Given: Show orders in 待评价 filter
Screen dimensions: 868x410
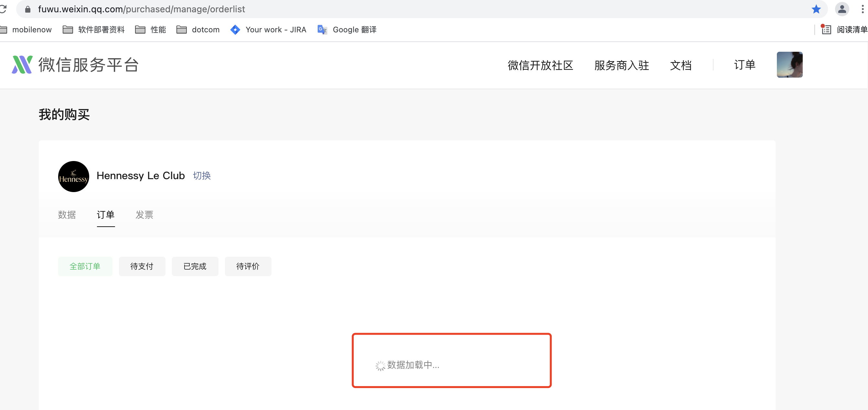Looking at the screenshot, I should 248,266.
